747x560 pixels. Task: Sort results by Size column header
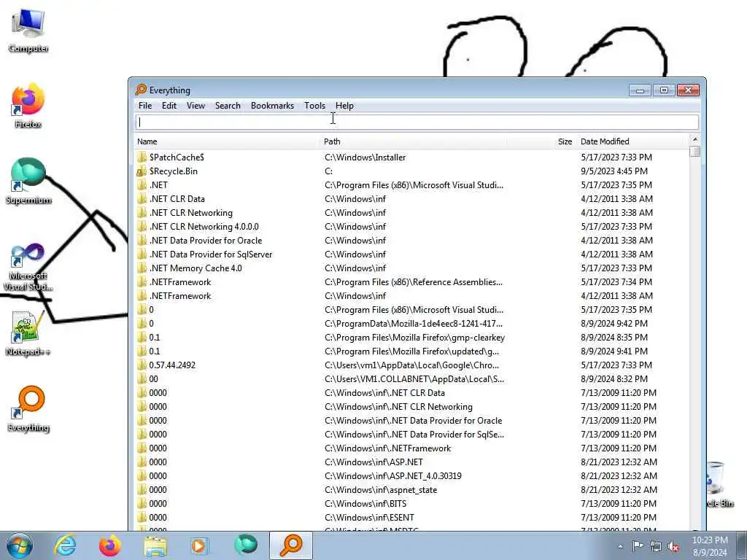pyautogui.click(x=565, y=141)
